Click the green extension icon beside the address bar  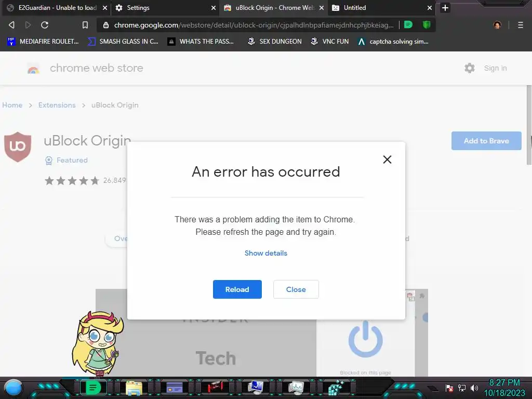coord(408,25)
